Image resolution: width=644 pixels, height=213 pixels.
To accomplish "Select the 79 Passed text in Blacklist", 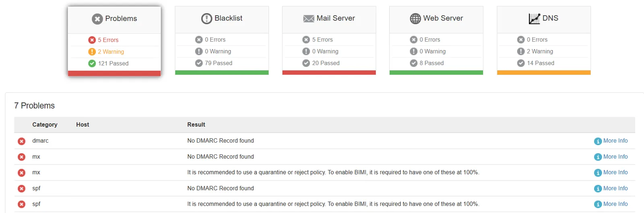I will coord(219,63).
